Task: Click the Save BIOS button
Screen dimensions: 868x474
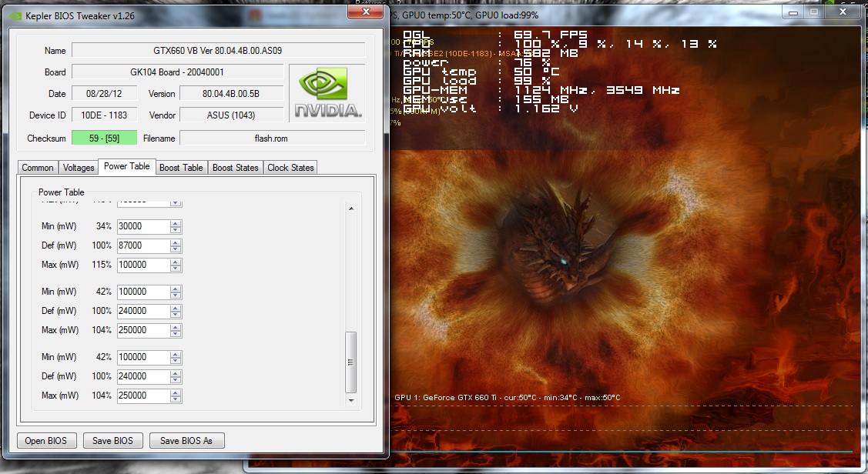Action: (113, 441)
